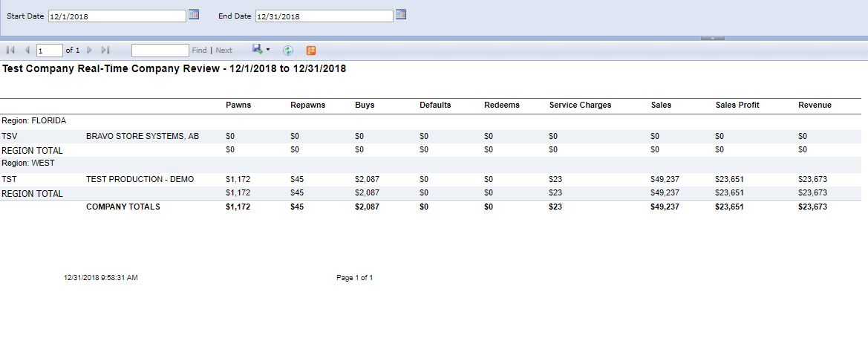Go to previous report page
This screenshot has height=344, width=868.
[x=27, y=50]
